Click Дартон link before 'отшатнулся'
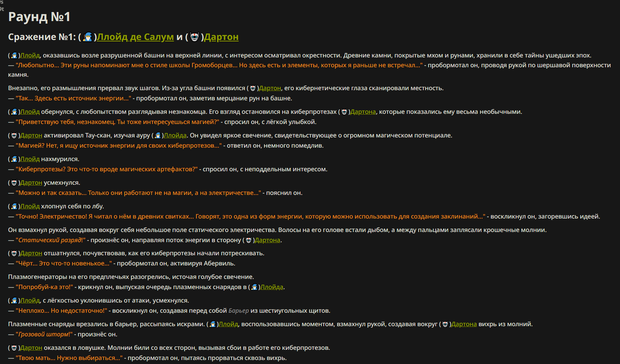 click(31, 253)
